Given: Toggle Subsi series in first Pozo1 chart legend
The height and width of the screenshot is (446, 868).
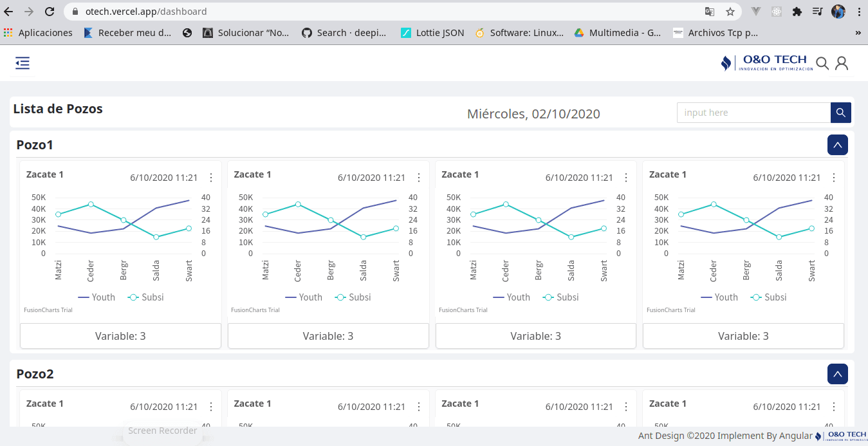Looking at the screenshot, I should click(x=146, y=297).
